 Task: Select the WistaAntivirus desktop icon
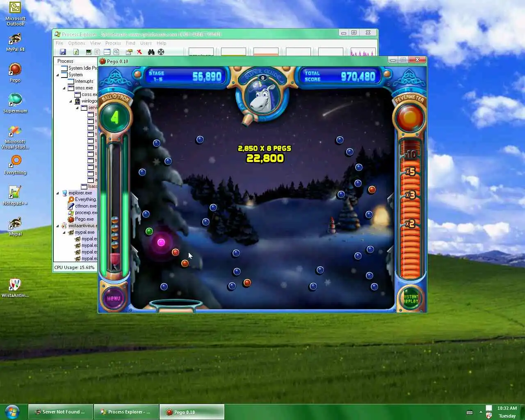coord(15,288)
